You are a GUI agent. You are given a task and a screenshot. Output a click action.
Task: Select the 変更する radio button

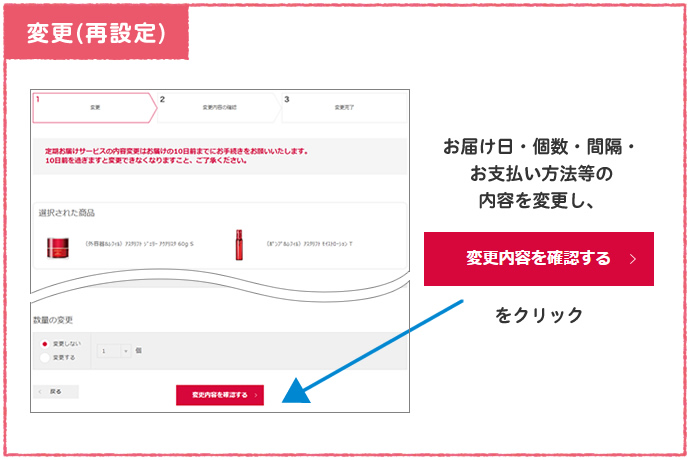[45, 356]
